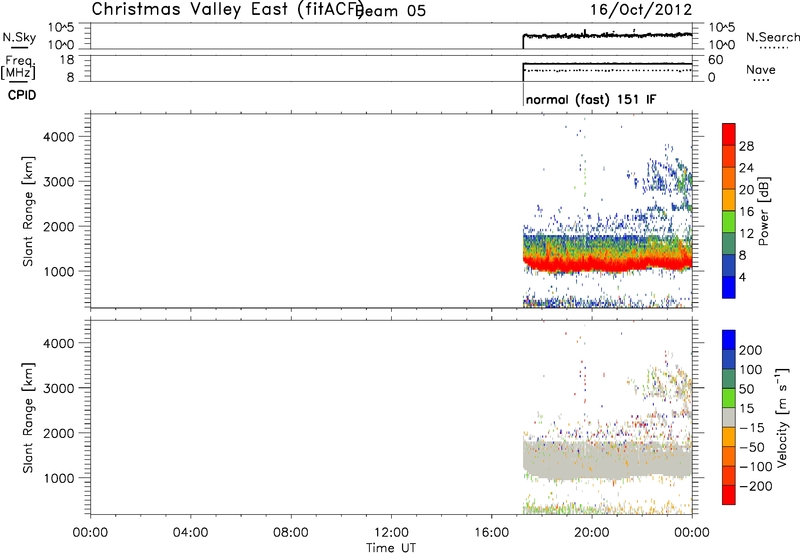Click the Slant Range label of velocity plot

pyautogui.click(x=28, y=418)
